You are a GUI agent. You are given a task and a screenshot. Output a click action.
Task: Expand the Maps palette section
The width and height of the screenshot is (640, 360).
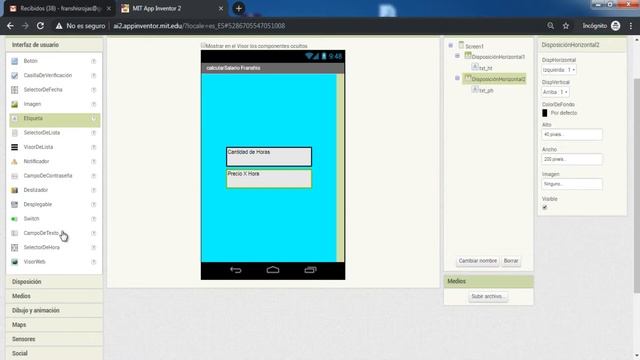pyautogui.click(x=54, y=325)
